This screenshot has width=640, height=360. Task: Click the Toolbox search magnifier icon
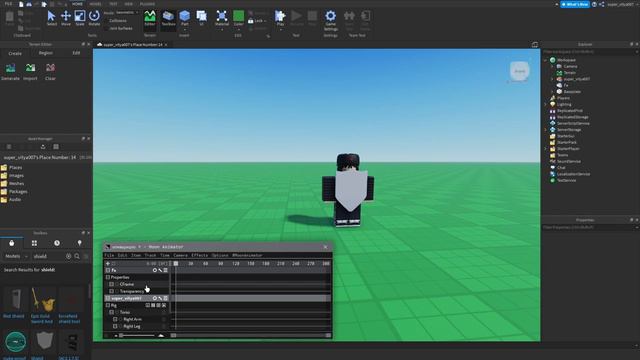point(77,256)
